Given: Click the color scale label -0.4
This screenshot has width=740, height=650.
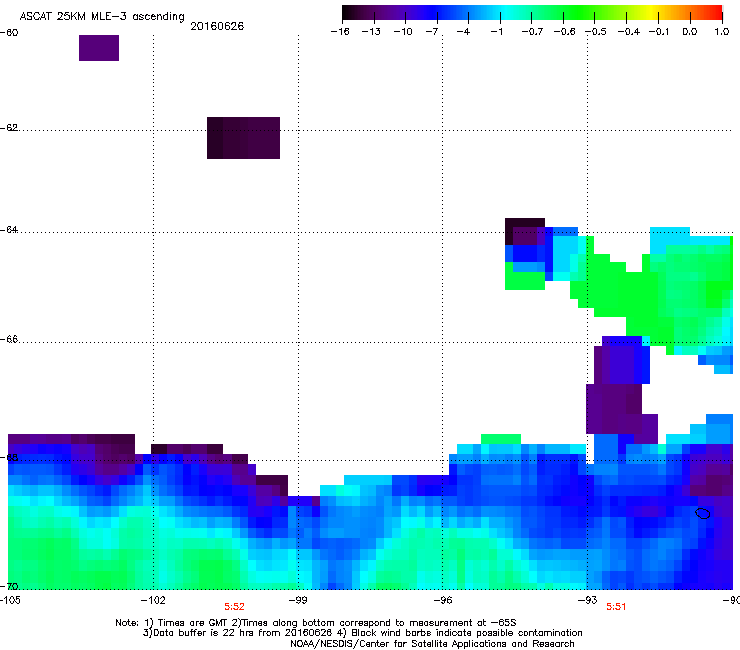Looking at the screenshot, I should coord(629,32).
